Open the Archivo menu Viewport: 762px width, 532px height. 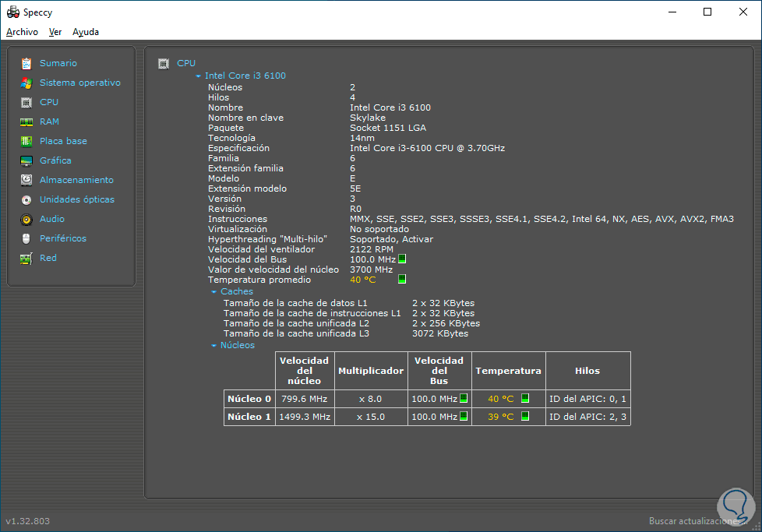click(22, 32)
